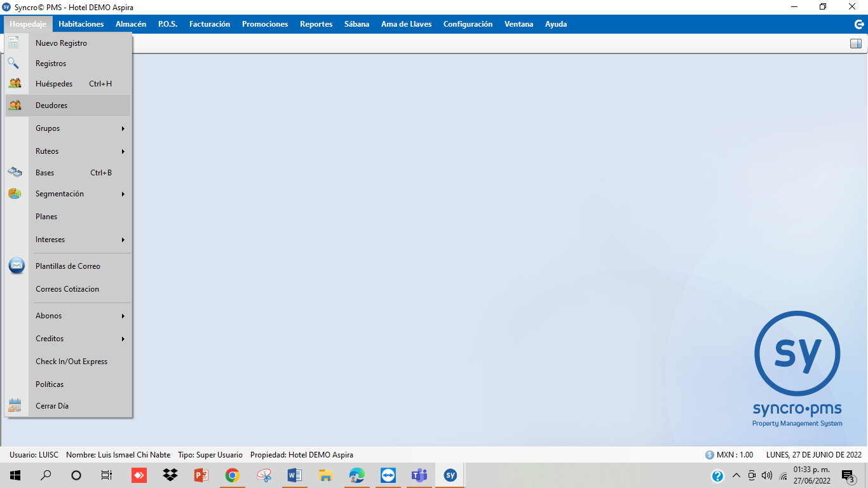Open Snipping tool in taskbar
Viewport: 868px width, 488px height.
(x=264, y=475)
